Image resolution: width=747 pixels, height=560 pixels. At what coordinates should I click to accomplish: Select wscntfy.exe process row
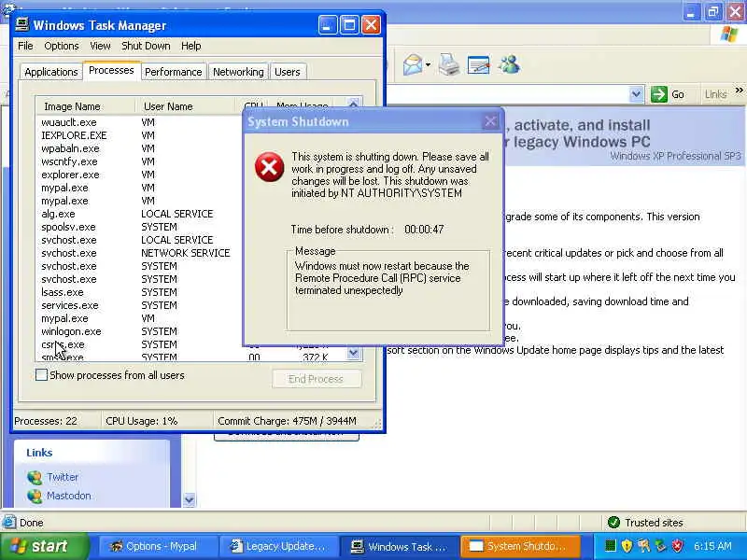pyautogui.click(x=141, y=161)
